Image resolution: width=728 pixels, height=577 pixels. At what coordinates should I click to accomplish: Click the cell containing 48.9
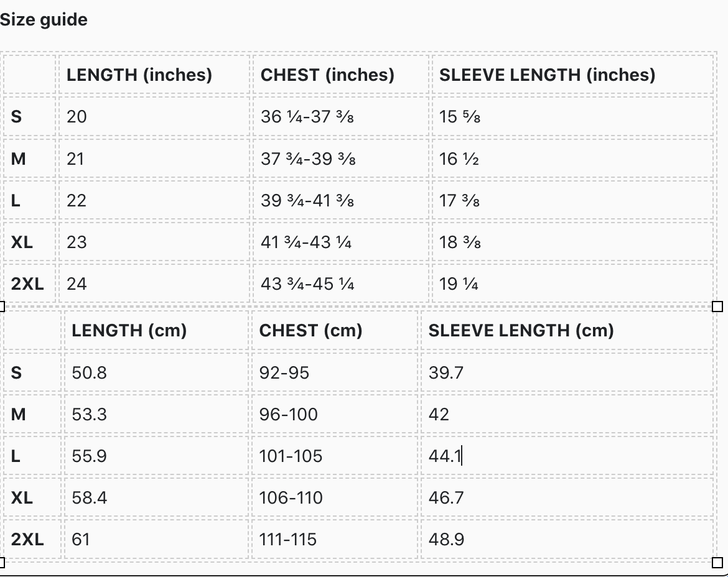click(x=567, y=540)
